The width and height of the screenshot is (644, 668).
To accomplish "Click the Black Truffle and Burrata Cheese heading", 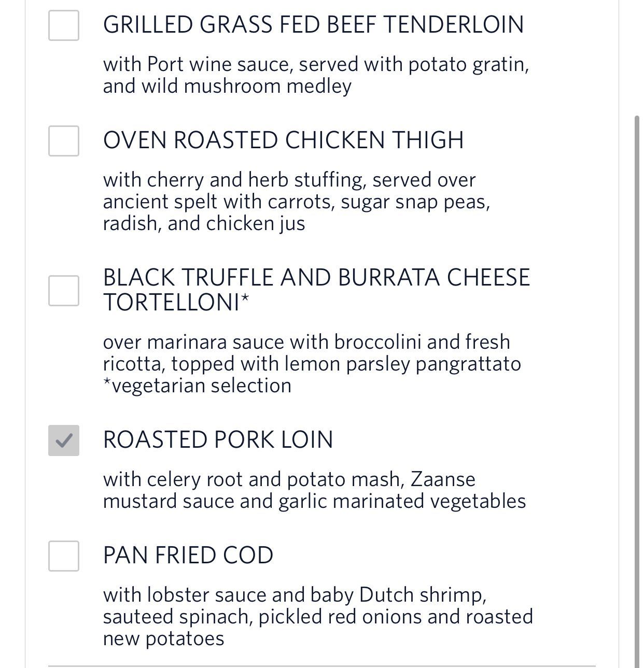I will [316, 278].
